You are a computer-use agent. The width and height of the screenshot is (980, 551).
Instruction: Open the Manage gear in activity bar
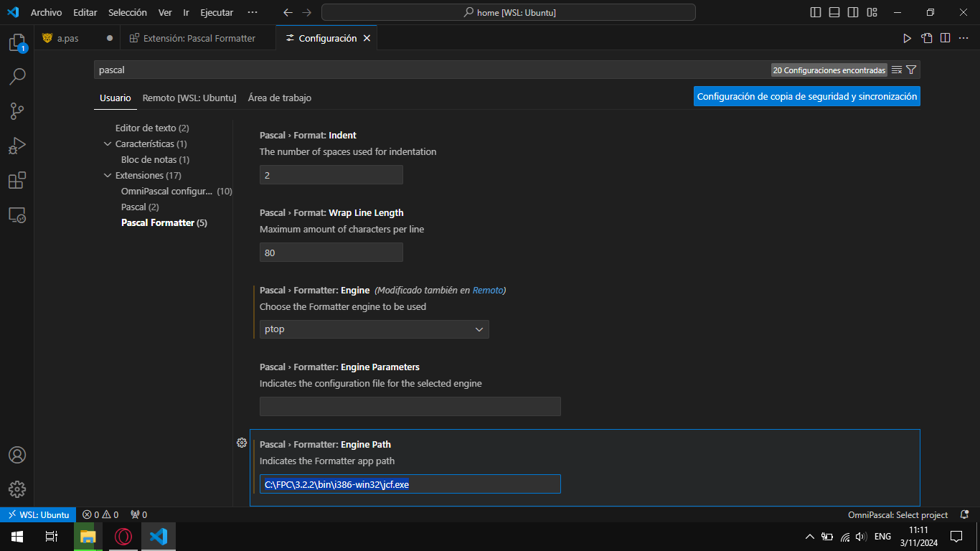coord(17,489)
